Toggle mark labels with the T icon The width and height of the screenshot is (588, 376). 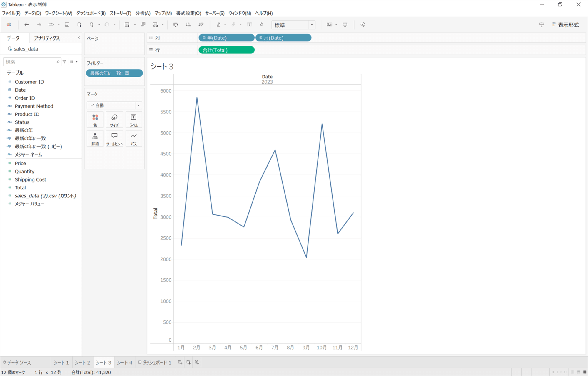[x=250, y=25]
